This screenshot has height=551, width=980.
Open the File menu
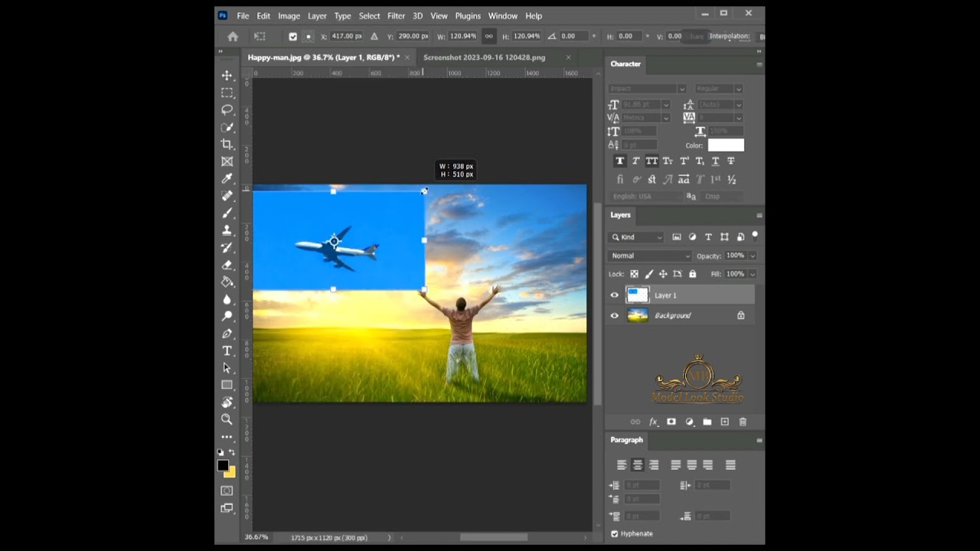[243, 16]
